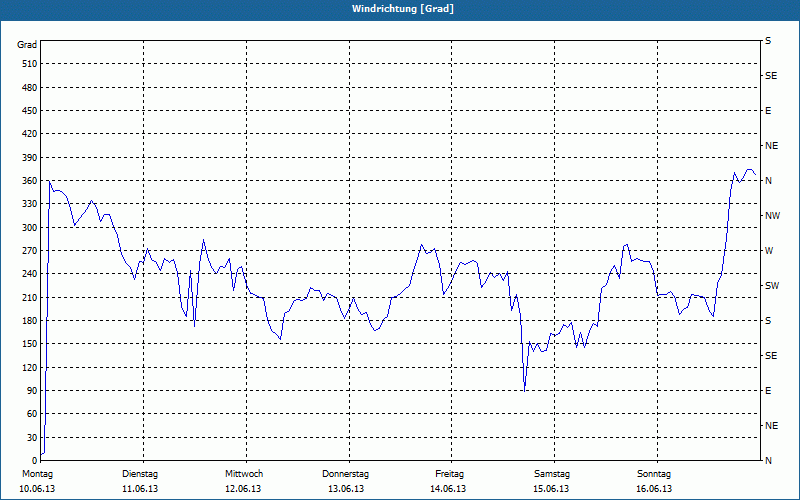
Task: Select the 360 value on left axis
Action: [x=29, y=181]
